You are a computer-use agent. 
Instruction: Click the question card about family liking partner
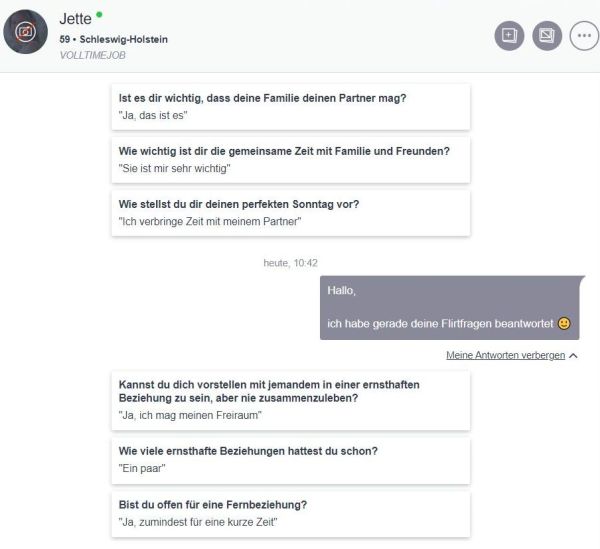290,106
